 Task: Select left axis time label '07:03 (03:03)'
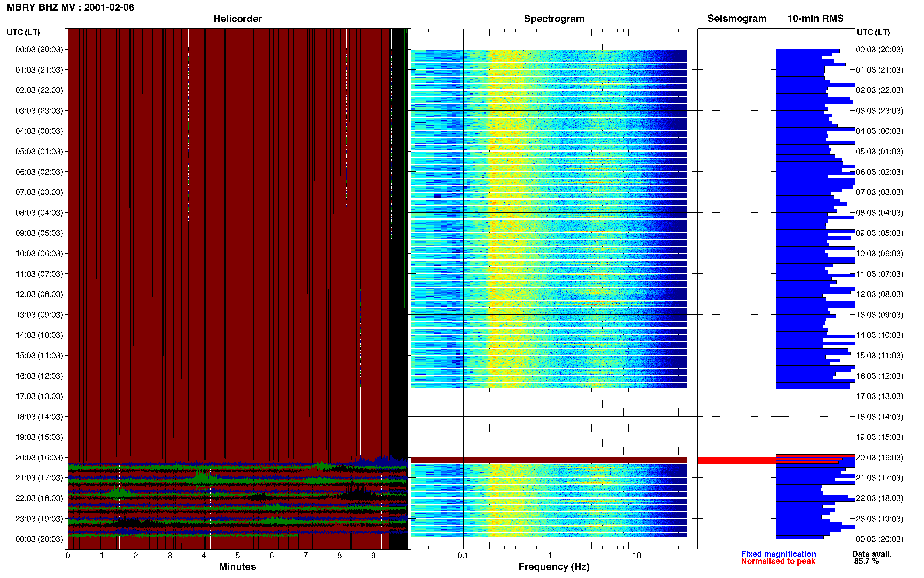(x=39, y=192)
